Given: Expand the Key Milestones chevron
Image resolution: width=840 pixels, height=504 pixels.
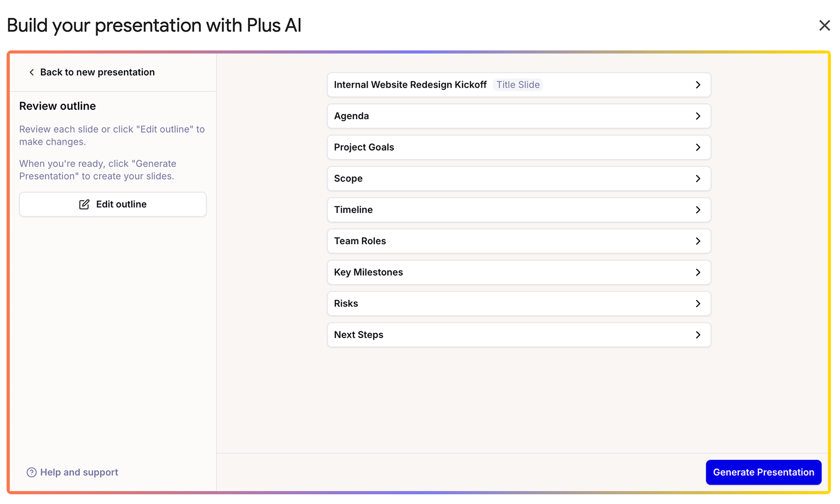Looking at the screenshot, I should 698,272.
